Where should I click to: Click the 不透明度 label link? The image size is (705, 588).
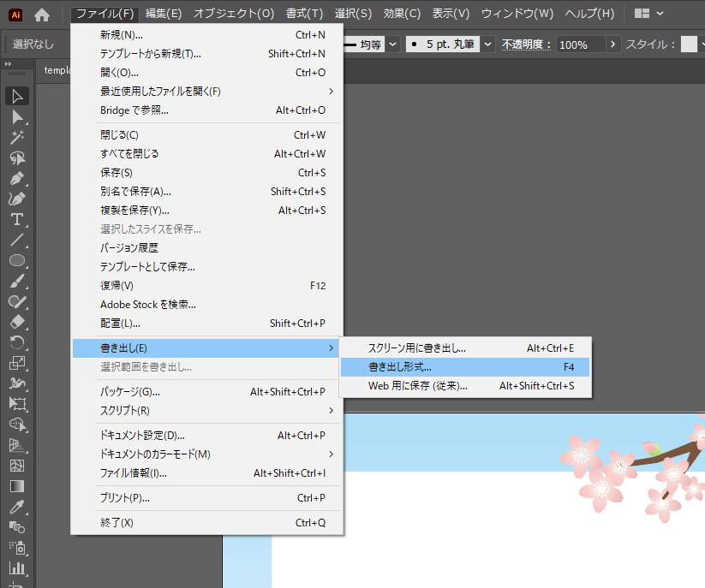526,45
